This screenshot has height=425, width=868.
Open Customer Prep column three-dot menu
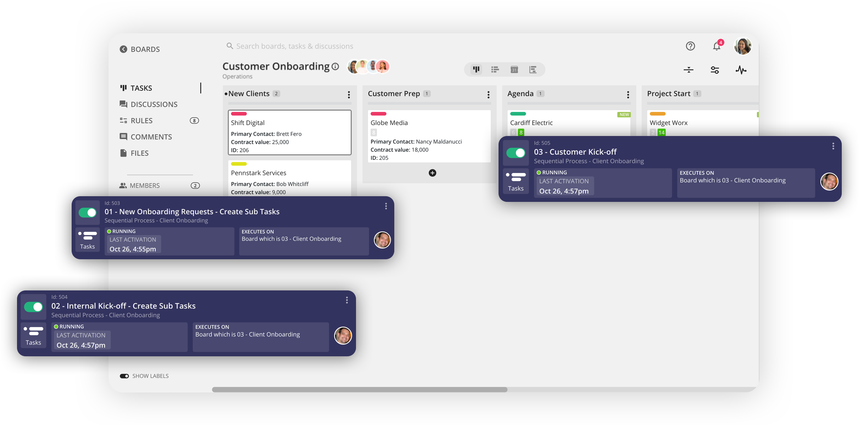[x=488, y=95]
